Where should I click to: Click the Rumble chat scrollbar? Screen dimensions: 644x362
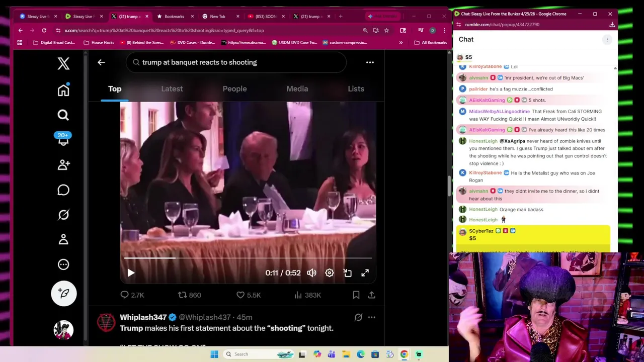pyautogui.click(x=615, y=158)
